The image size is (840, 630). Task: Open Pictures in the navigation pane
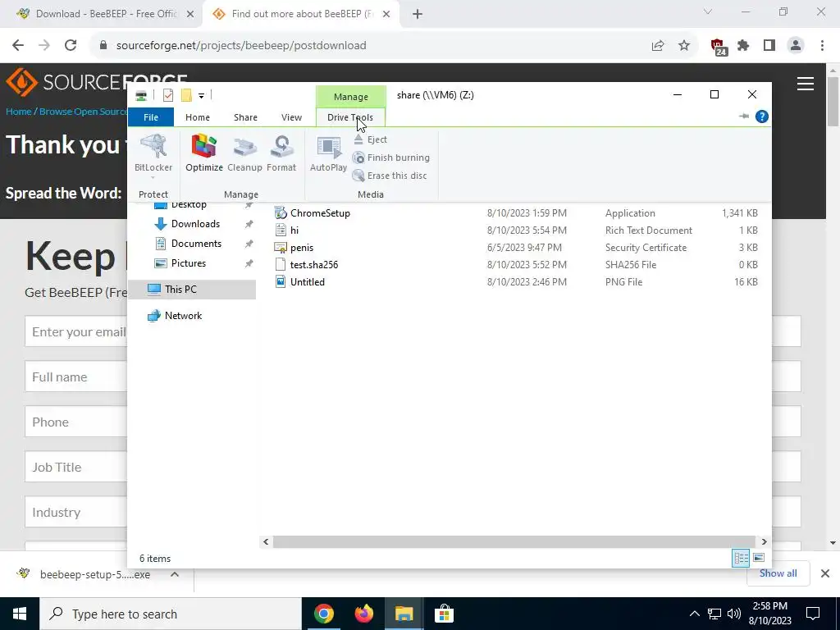tap(188, 263)
